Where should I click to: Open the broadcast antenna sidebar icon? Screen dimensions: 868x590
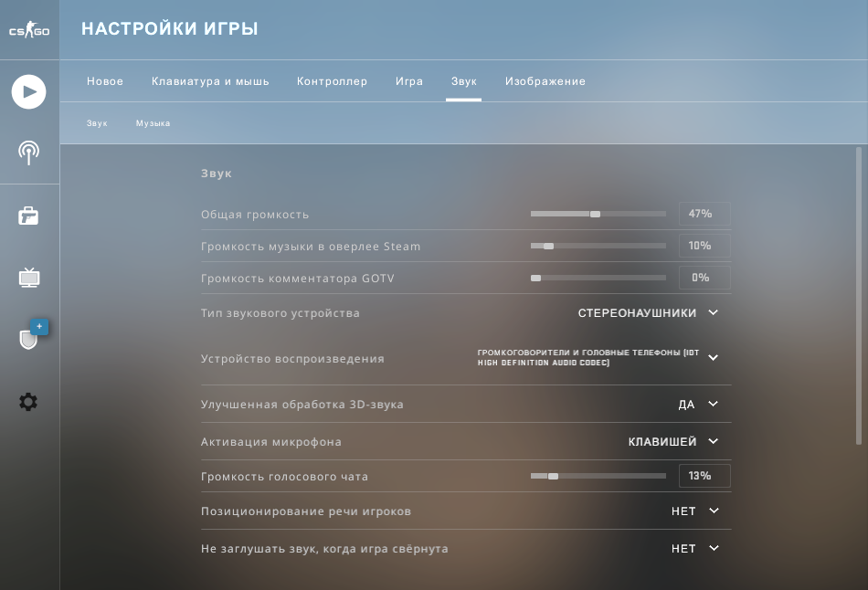coord(29,153)
